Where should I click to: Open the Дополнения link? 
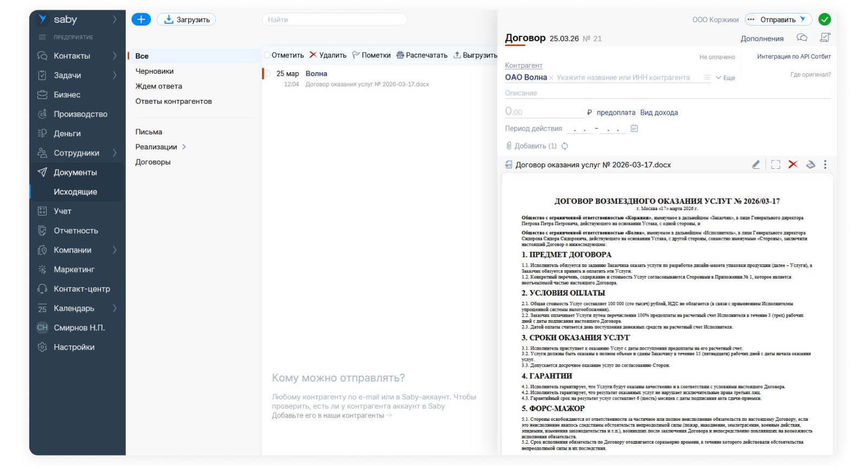[762, 39]
